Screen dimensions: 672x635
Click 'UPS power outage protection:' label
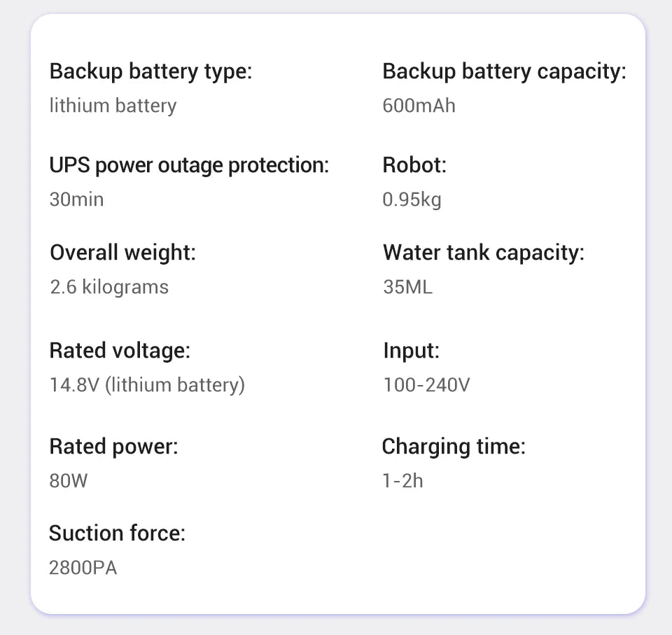[x=189, y=165]
